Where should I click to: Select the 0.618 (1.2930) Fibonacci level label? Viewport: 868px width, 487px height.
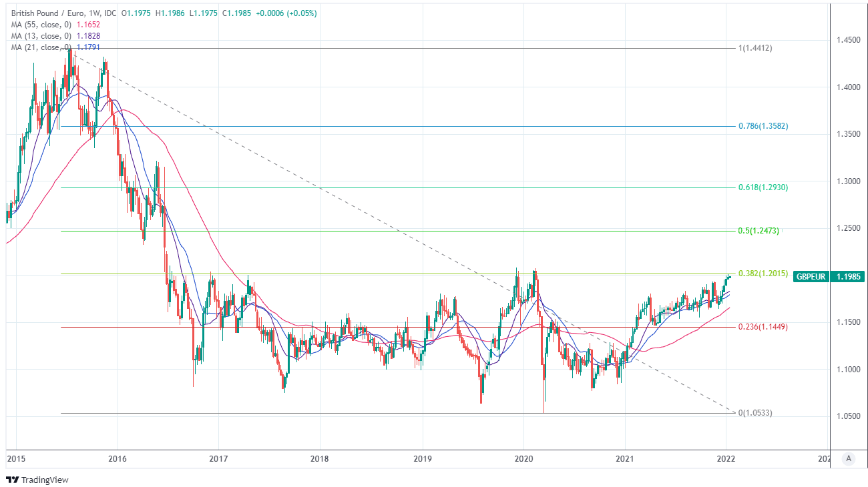(763, 188)
